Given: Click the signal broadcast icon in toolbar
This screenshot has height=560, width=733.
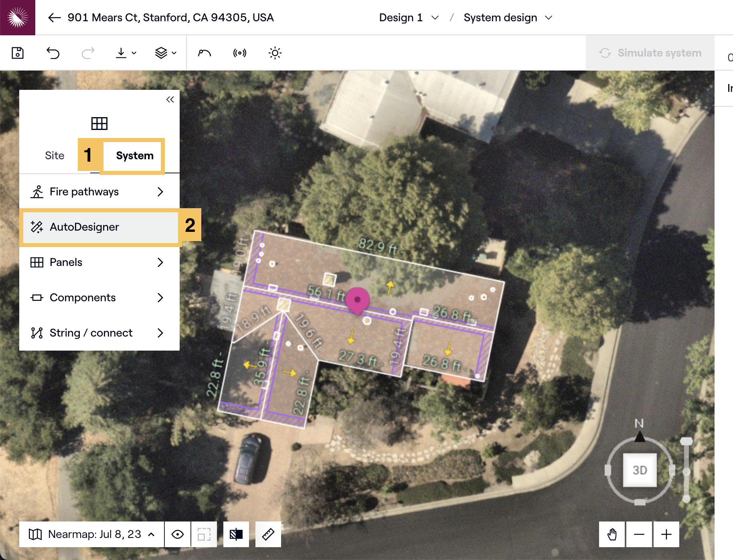Looking at the screenshot, I should pyautogui.click(x=239, y=53).
